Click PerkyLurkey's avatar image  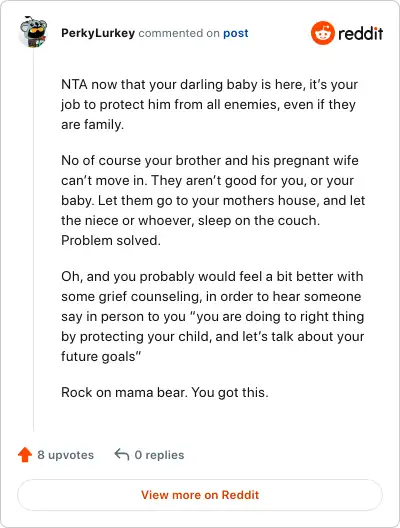click(x=33, y=32)
